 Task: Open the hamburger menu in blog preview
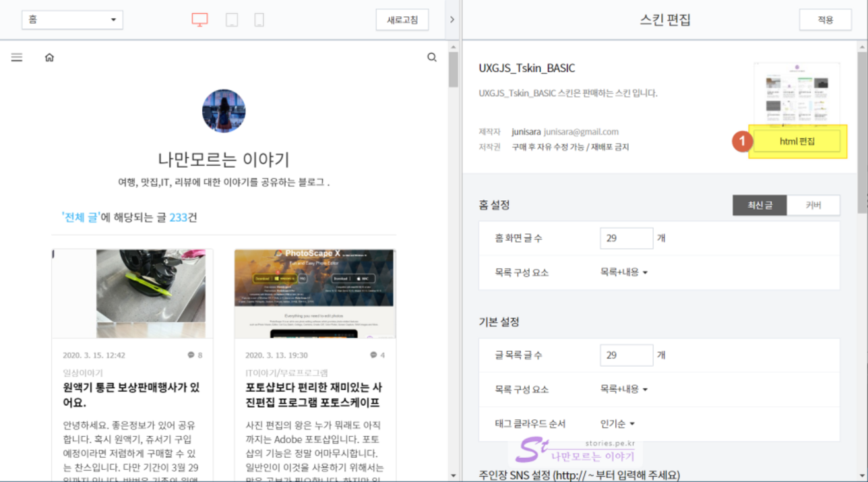[17, 58]
